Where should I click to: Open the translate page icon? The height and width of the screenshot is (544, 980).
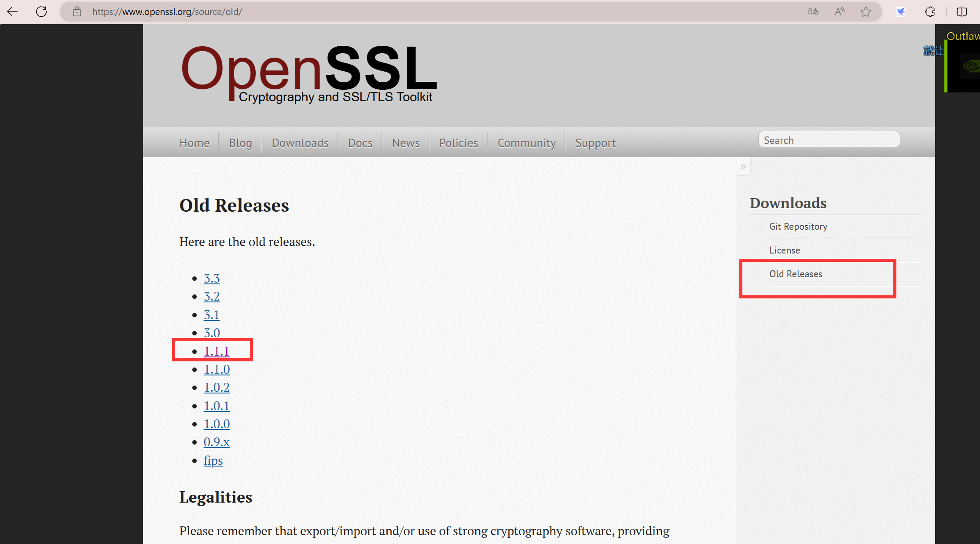click(x=813, y=11)
